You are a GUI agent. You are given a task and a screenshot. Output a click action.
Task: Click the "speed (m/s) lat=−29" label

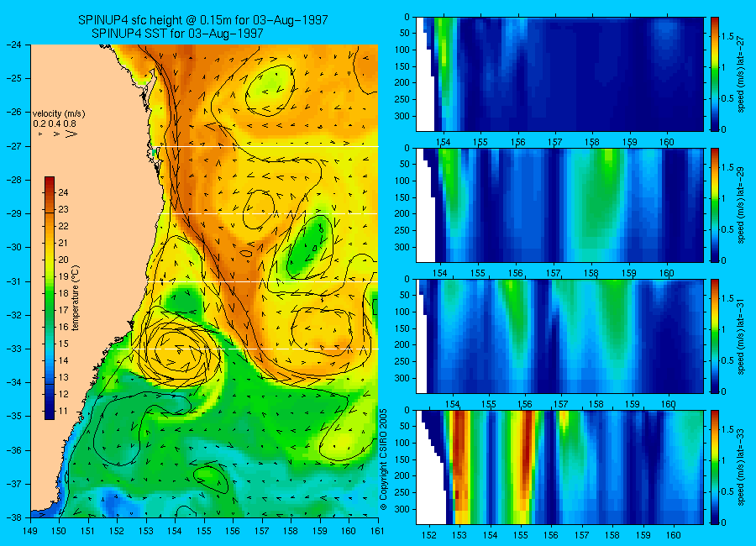tap(741, 205)
